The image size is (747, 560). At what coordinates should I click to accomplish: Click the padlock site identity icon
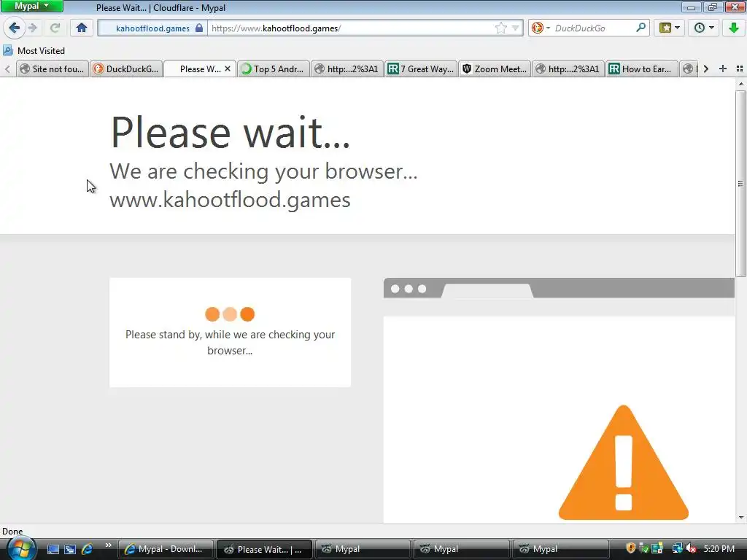click(x=199, y=28)
